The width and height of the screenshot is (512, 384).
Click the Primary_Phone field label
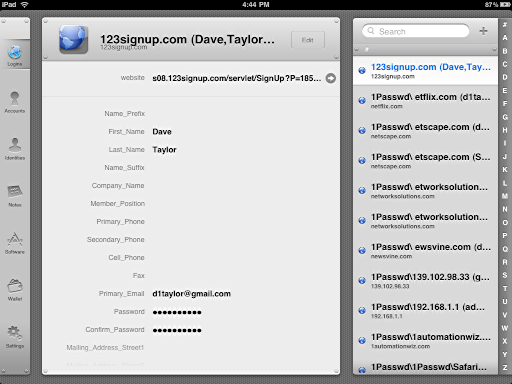point(120,222)
